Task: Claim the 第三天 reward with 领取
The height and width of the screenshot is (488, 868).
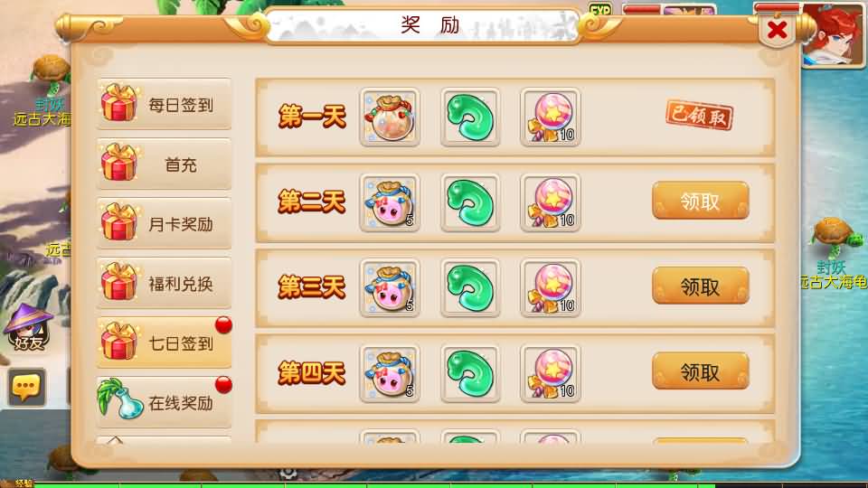Action: click(x=700, y=286)
